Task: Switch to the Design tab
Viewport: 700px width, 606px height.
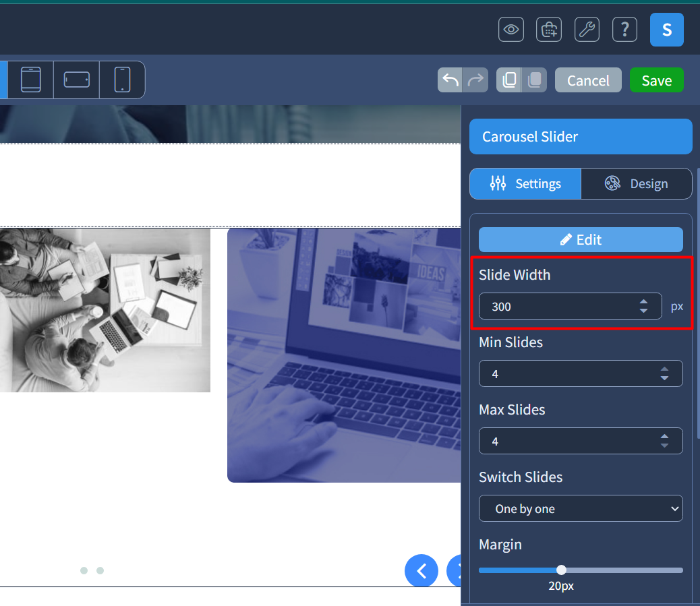Action: click(636, 183)
